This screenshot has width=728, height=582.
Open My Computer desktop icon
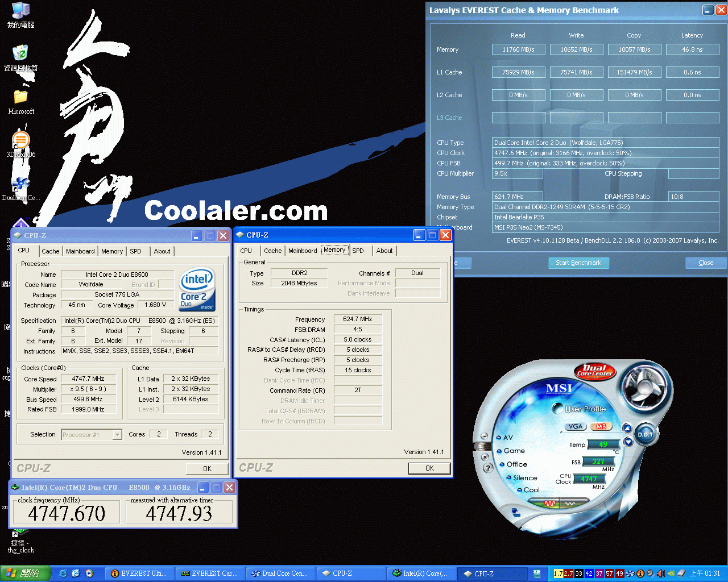click(21, 15)
